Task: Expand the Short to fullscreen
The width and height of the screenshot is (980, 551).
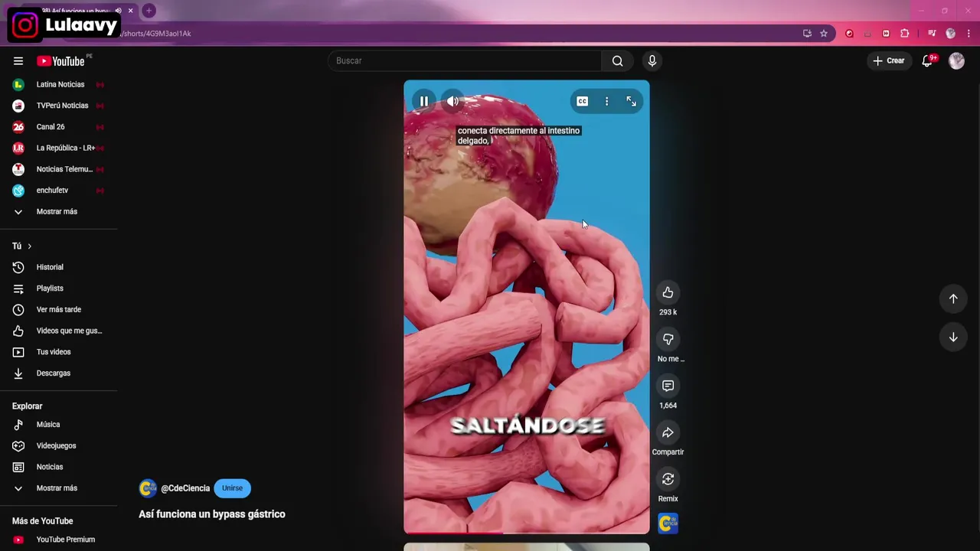Action: tap(631, 101)
